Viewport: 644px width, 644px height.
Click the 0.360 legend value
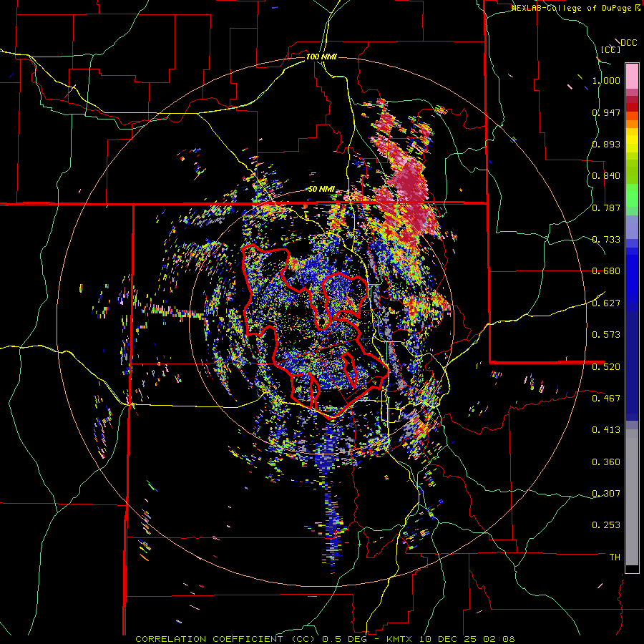606,462
